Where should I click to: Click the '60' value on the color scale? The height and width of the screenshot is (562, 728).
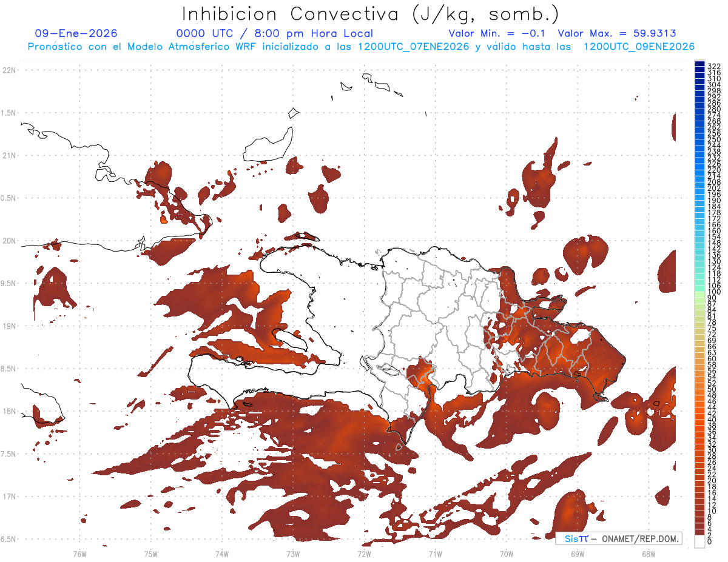(713, 358)
